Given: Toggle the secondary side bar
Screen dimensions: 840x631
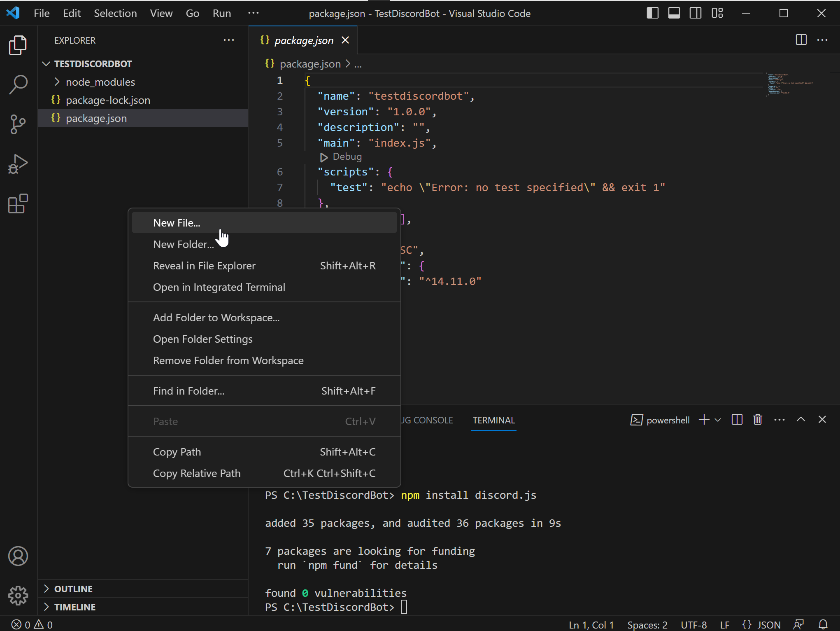Looking at the screenshot, I should coord(696,13).
